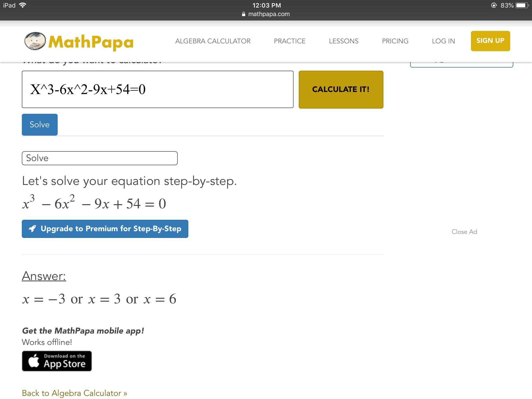Screen dimensions: 532x399
Task: Tap the Apple logo on App Store badge
Action: [x=34, y=361]
